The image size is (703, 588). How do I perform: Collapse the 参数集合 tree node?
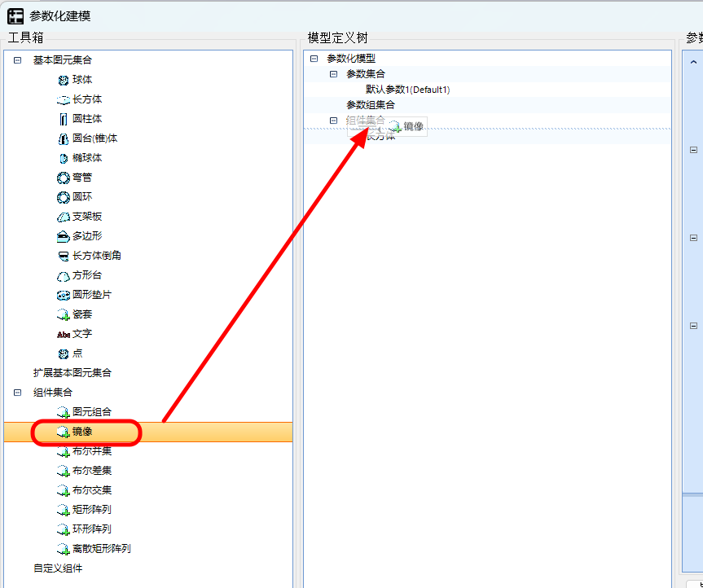click(333, 74)
